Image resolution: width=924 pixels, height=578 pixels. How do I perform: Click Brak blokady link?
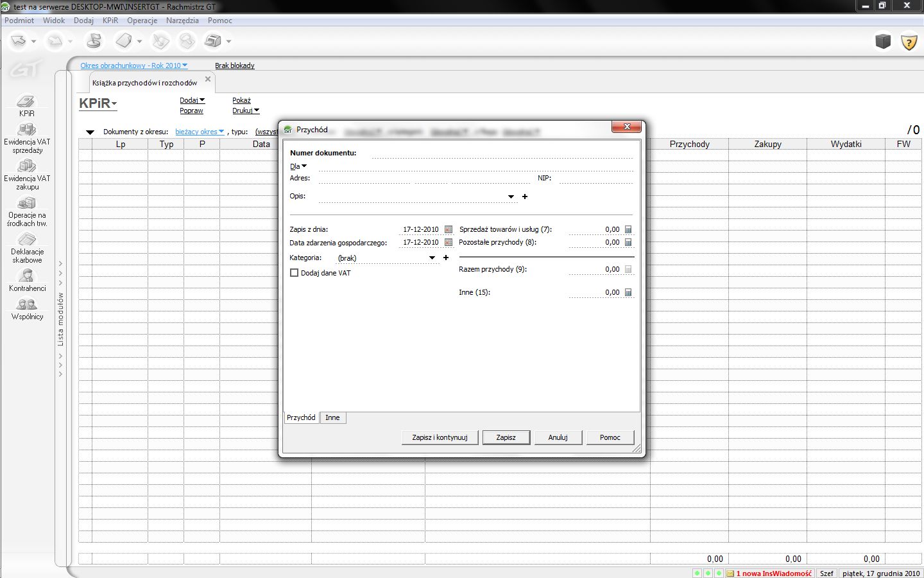(235, 66)
